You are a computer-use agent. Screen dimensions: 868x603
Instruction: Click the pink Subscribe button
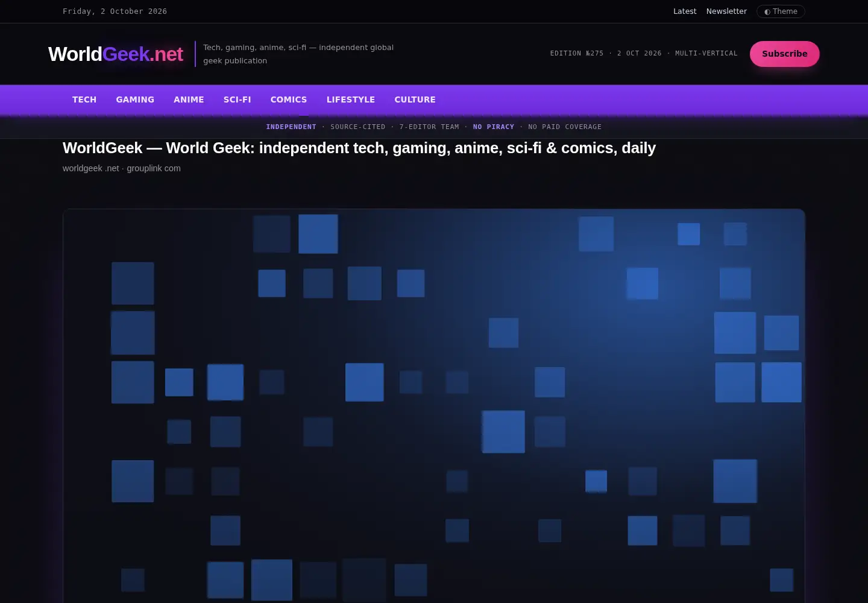(x=784, y=54)
